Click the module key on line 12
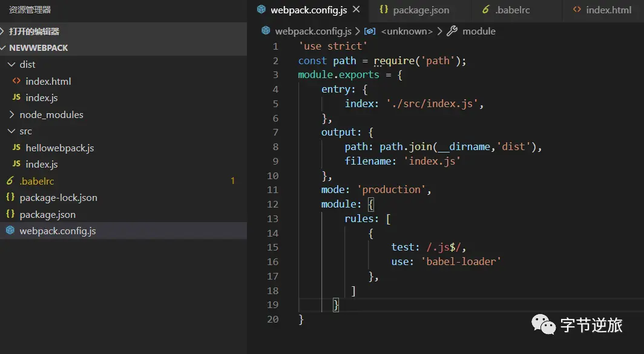The image size is (644, 354). pos(338,204)
